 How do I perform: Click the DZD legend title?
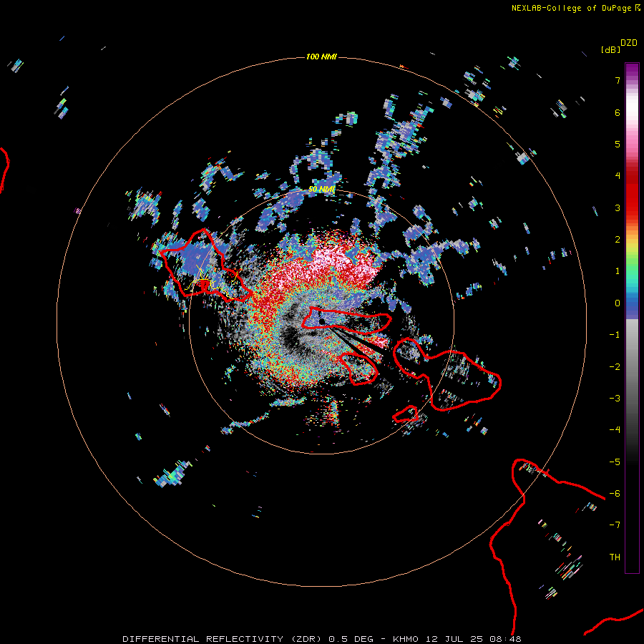click(629, 43)
